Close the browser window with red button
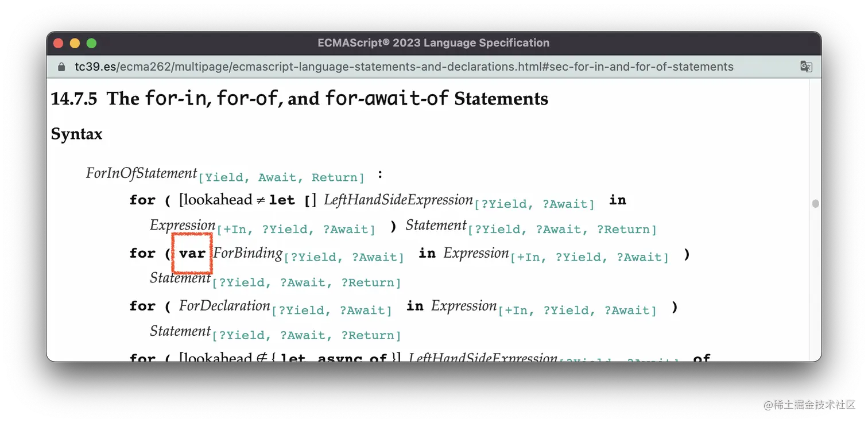 click(58, 43)
